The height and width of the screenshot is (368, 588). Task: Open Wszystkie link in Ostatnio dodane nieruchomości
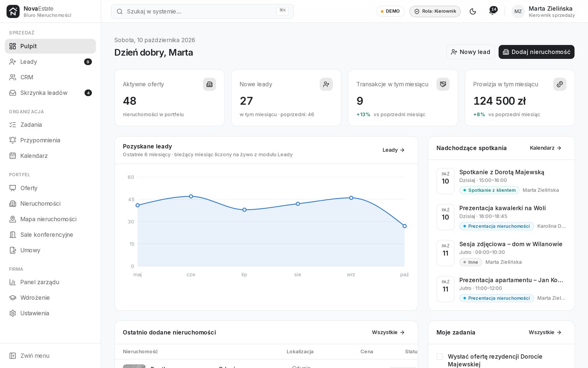coord(388,332)
